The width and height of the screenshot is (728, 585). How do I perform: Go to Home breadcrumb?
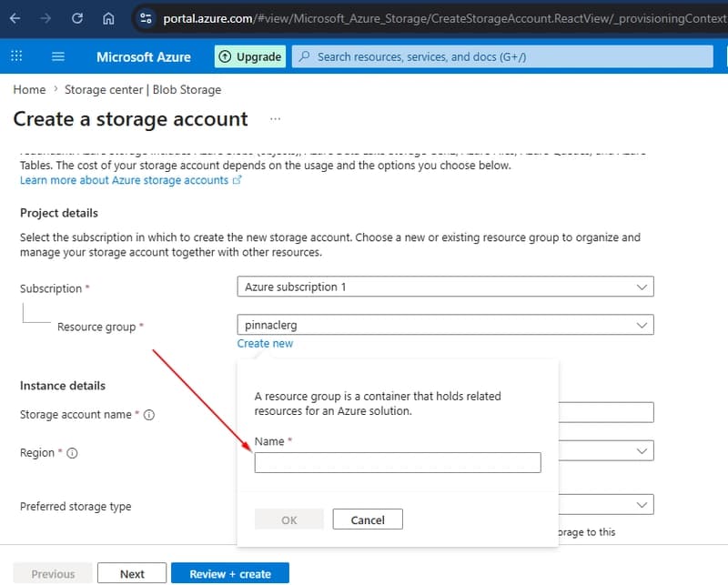click(x=29, y=89)
